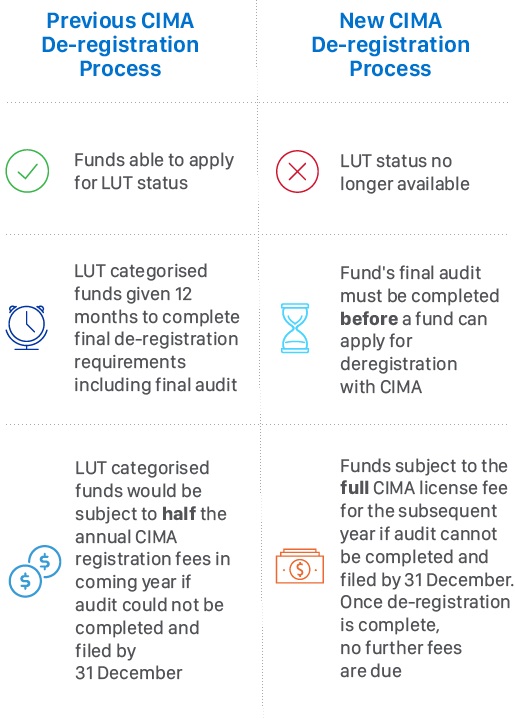
Task: Click the light blue hourglass icon
Action: click(x=295, y=328)
